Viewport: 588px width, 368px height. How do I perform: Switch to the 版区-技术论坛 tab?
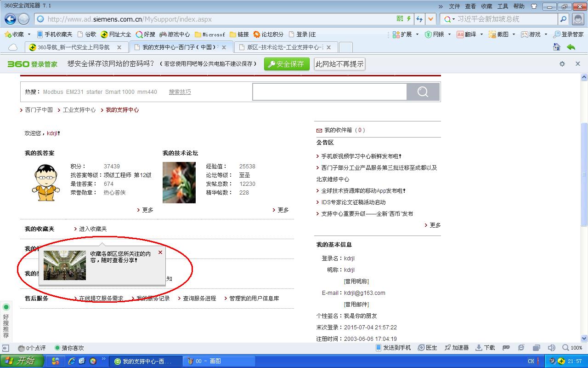click(x=286, y=47)
